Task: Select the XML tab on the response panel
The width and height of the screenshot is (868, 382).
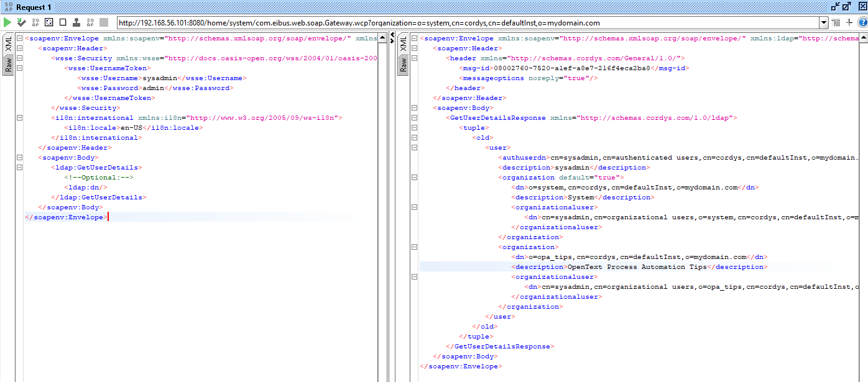Action: point(403,45)
